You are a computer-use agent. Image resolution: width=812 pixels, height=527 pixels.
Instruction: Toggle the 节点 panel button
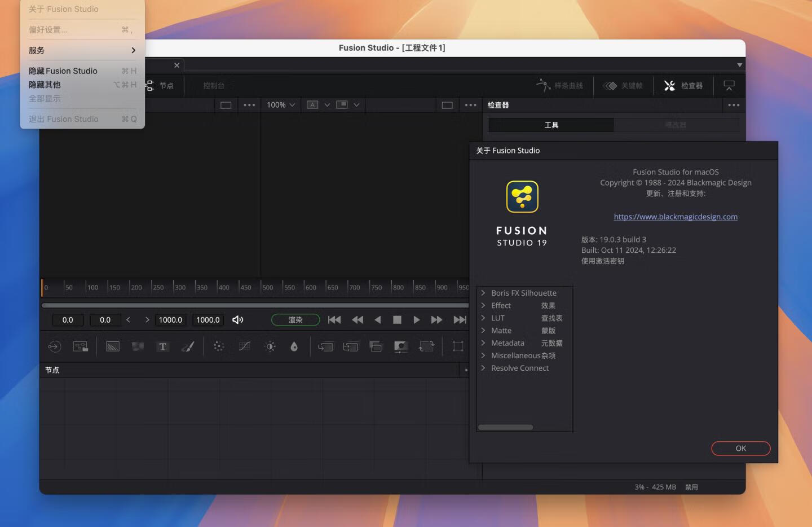click(x=160, y=86)
